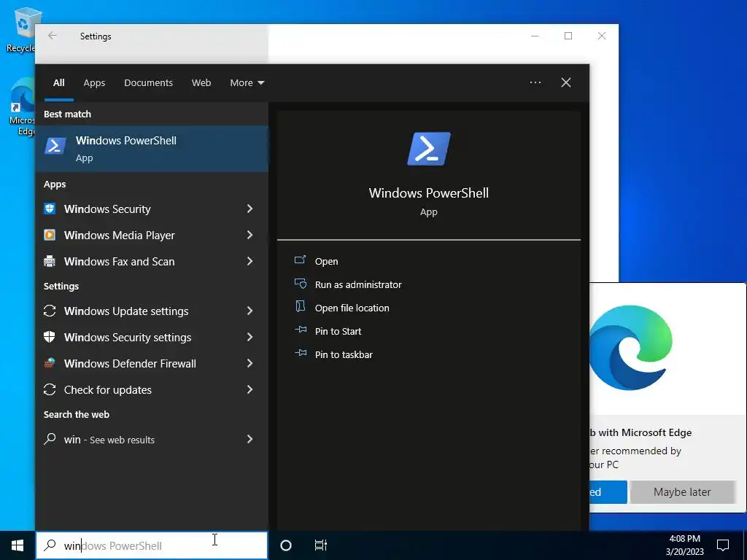Click the large PowerShell icon in preview pane

(429, 149)
